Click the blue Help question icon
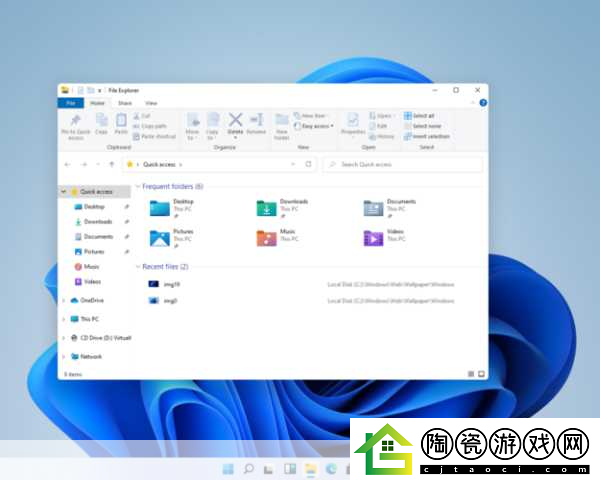Viewport: 600px width, 480px height. (483, 103)
